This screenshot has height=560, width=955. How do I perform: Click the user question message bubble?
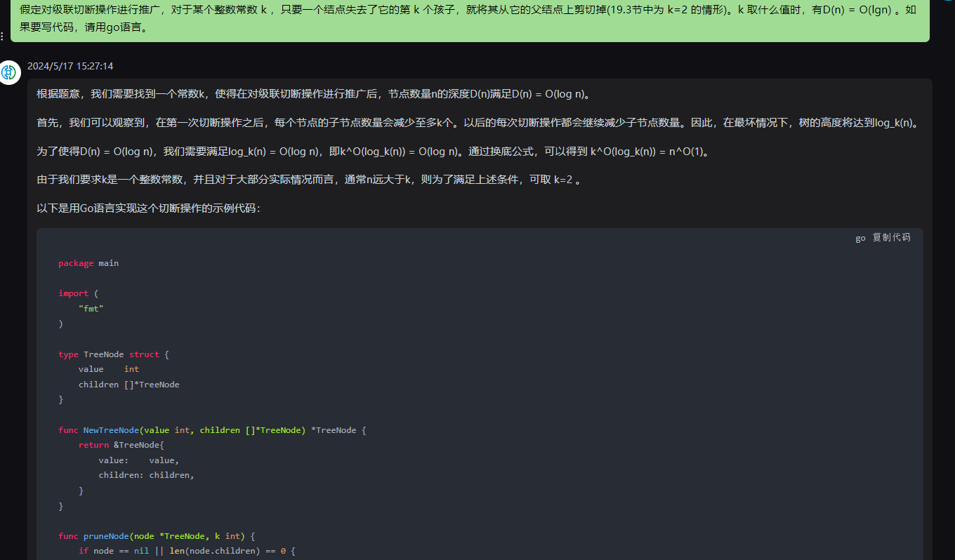470,21
